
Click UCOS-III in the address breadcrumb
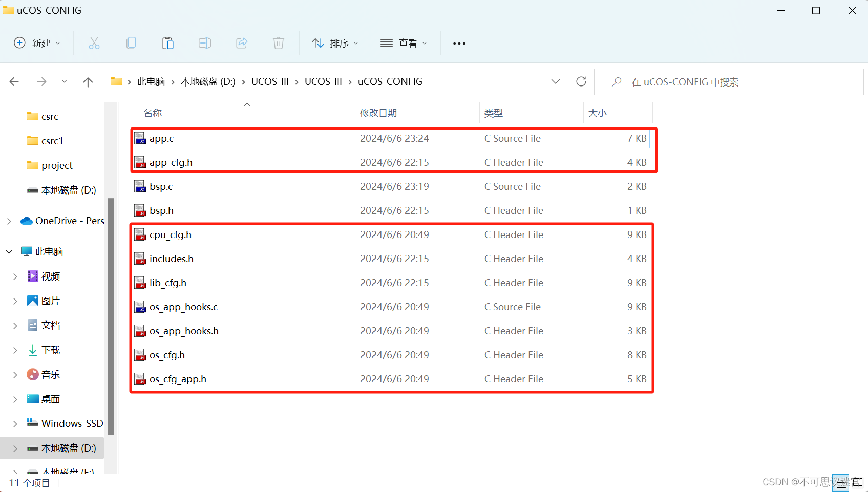[x=270, y=81]
